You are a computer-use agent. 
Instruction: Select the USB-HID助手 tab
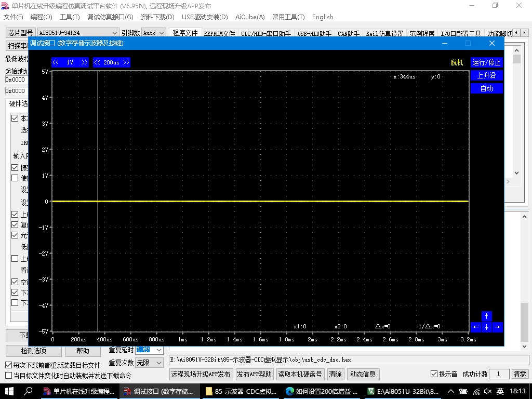pyautogui.click(x=314, y=33)
